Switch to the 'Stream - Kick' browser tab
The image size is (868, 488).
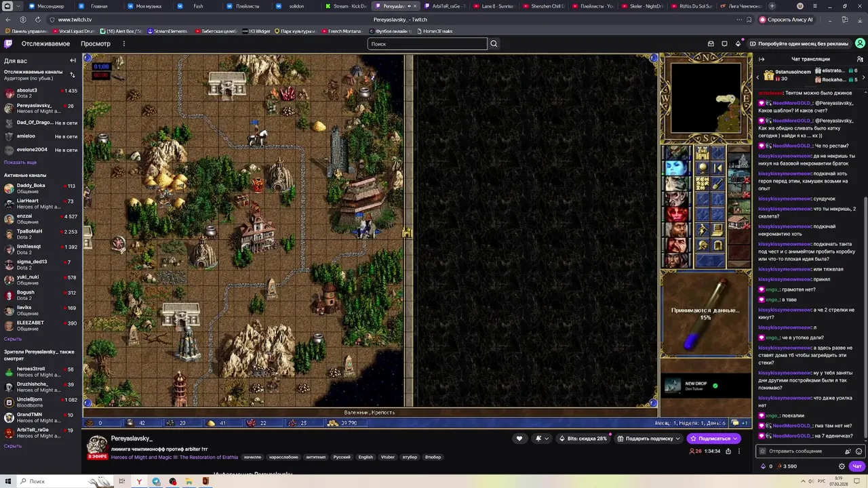(346, 6)
